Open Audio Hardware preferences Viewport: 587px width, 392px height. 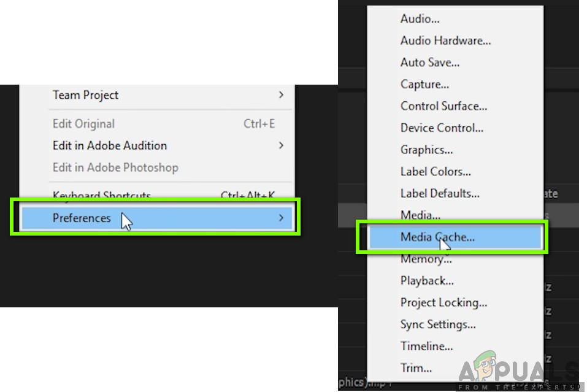445,41
